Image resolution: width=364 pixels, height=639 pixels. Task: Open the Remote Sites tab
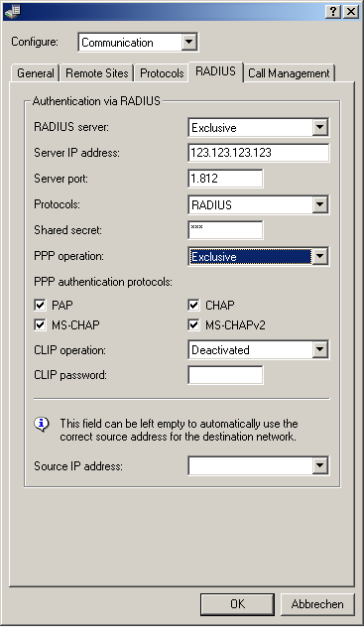(x=97, y=73)
